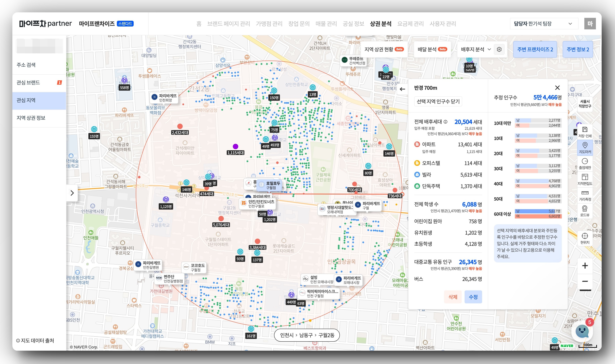615x364 pixels.
Task: Click the red 삭제 button
Action: click(x=453, y=297)
